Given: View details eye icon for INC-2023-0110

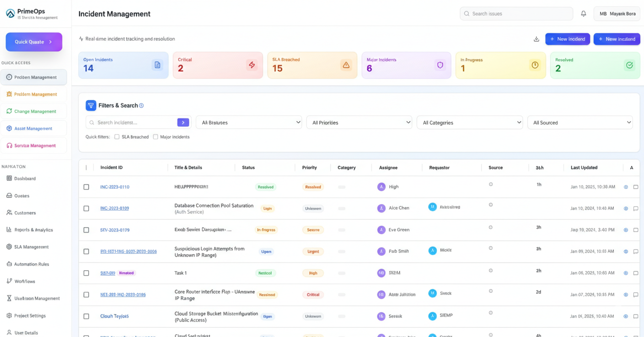Looking at the screenshot, I should point(626,187).
